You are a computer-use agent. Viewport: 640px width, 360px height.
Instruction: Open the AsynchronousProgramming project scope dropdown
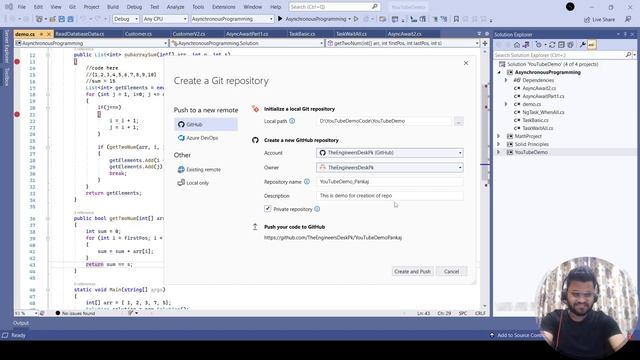coord(91,43)
